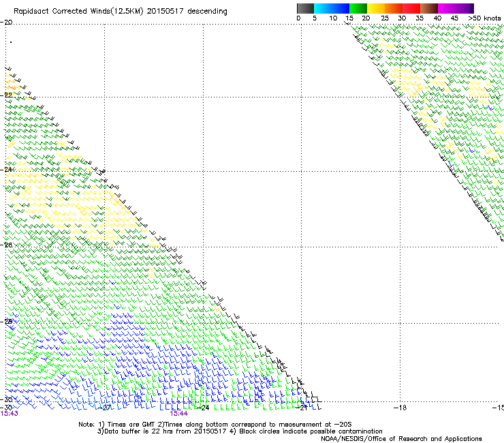Image resolution: width=504 pixels, height=443 pixels.
Task: Click the '30' legend scale label
Action: coord(402,18)
